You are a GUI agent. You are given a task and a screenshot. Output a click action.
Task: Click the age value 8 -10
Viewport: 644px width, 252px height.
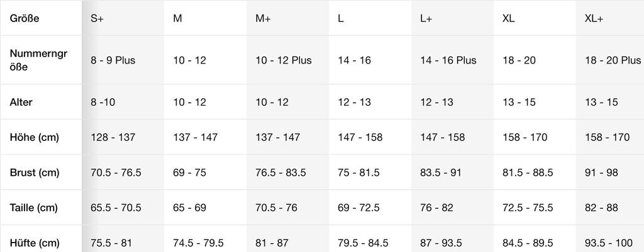(x=103, y=102)
